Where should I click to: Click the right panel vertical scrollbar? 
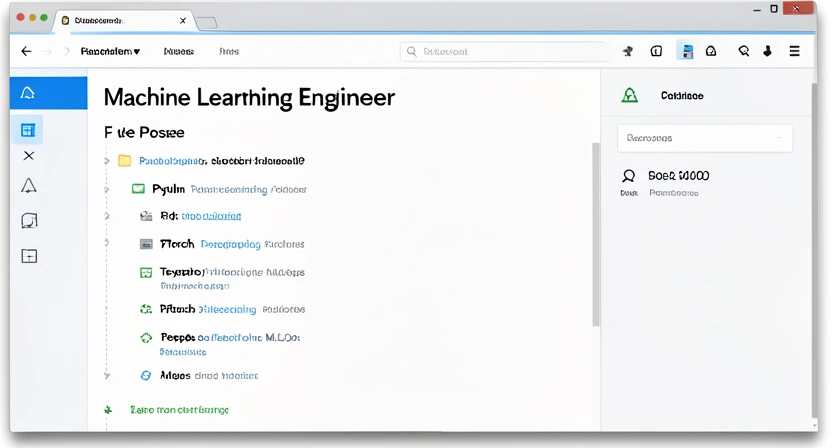[814, 249]
